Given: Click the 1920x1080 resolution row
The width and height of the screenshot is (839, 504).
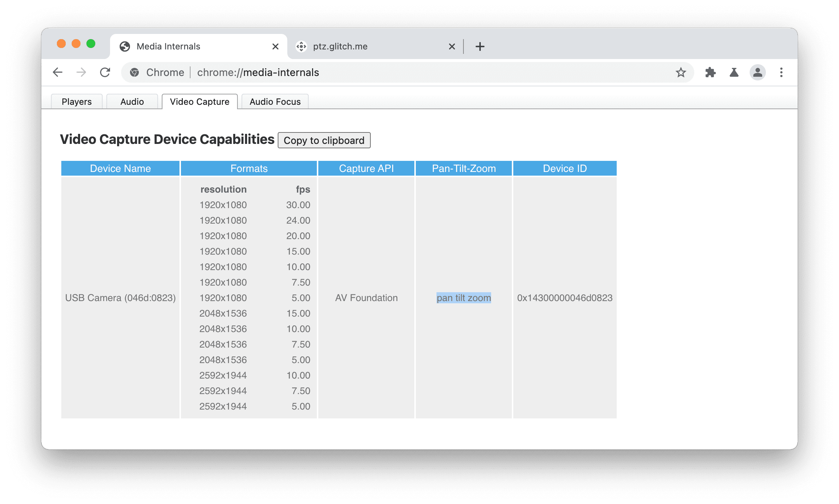Looking at the screenshot, I should [223, 204].
